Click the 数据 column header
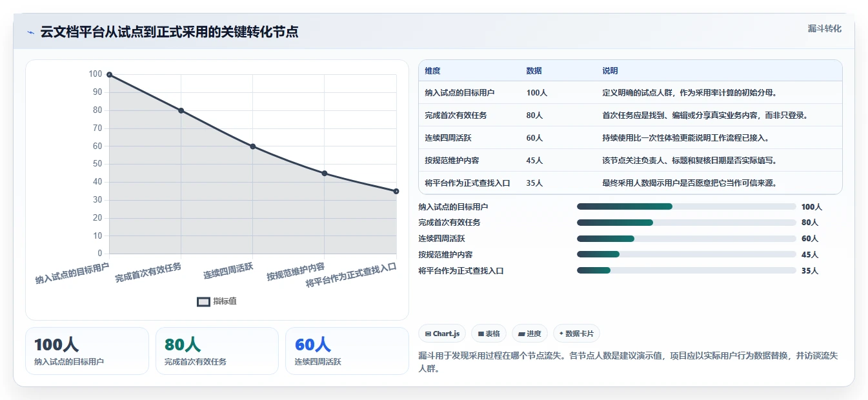 [534, 71]
